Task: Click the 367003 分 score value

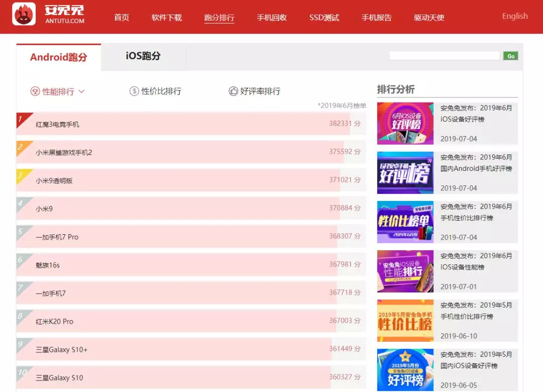Action: (344, 320)
